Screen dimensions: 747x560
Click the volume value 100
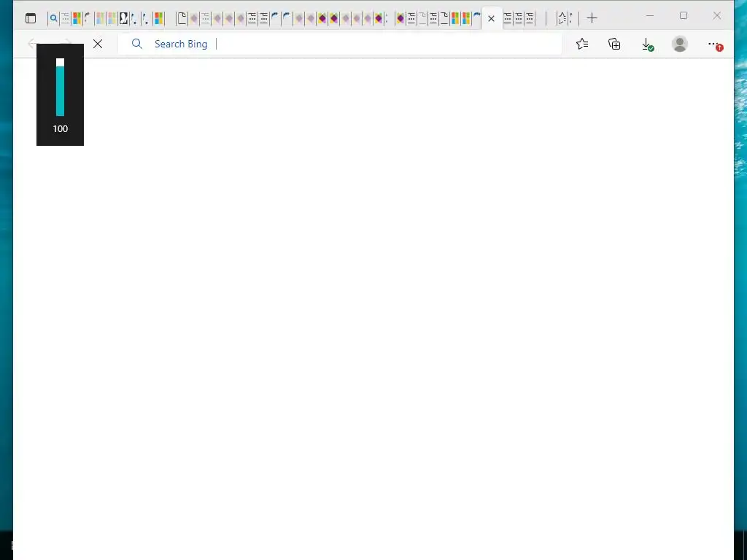(x=60, y=128)
